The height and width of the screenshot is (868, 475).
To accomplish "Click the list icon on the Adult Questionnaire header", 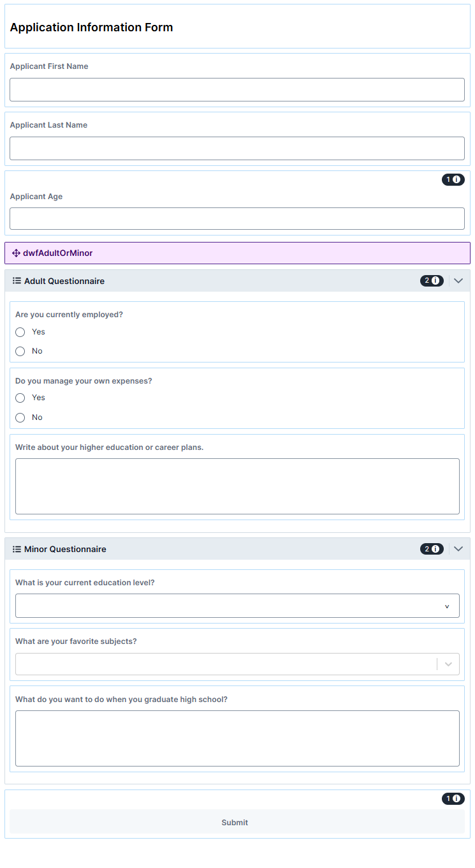I will (x=16, y=281).
